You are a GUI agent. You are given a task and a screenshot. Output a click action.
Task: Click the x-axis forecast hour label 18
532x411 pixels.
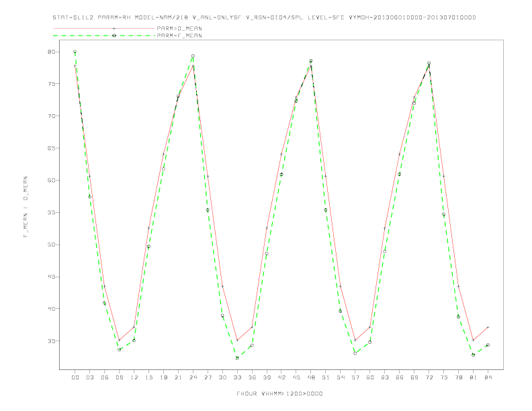163,377
